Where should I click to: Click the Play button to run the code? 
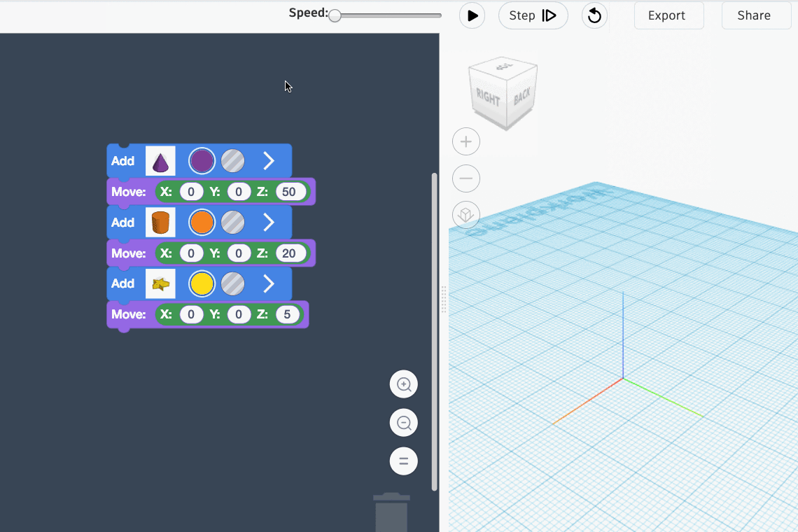[472, 16]
